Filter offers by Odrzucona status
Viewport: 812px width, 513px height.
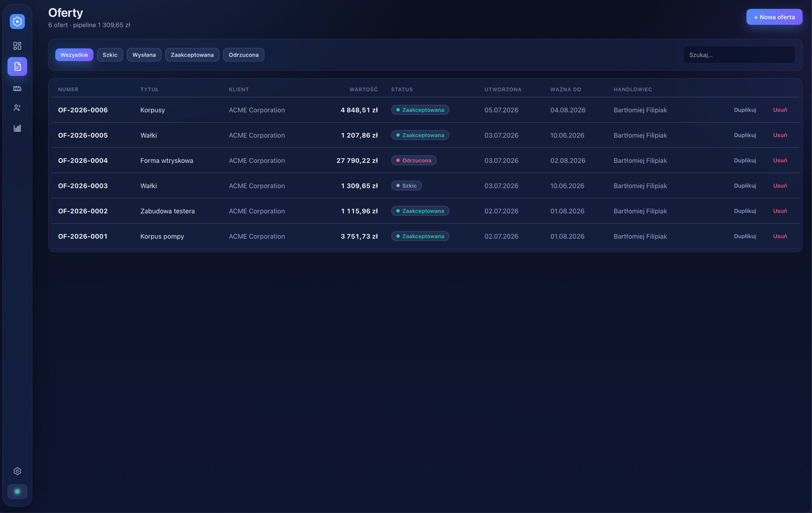(244, 55)
